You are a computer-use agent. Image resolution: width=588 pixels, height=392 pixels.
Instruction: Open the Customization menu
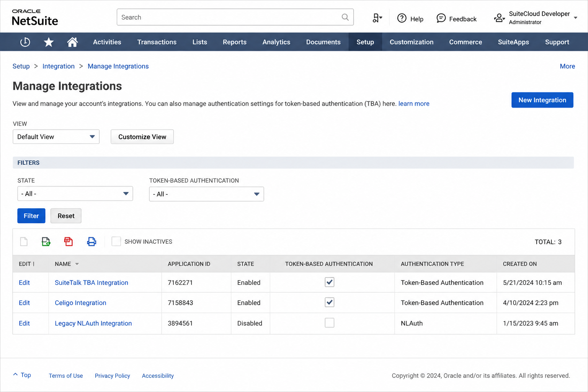(412, 42)
